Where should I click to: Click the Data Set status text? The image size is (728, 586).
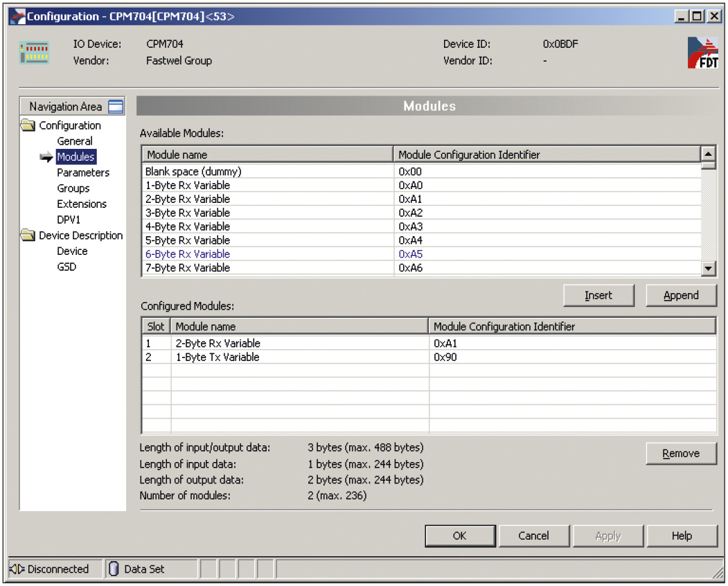coord(144,569)
